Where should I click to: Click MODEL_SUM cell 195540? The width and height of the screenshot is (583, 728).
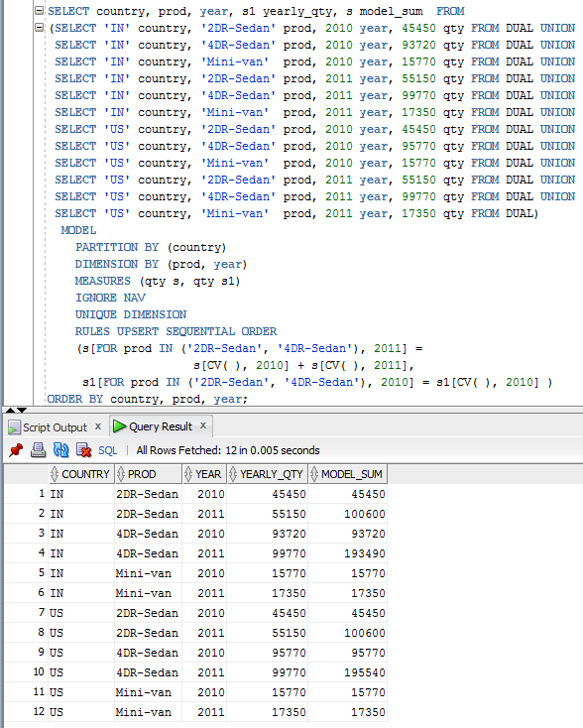coord(348,672)
